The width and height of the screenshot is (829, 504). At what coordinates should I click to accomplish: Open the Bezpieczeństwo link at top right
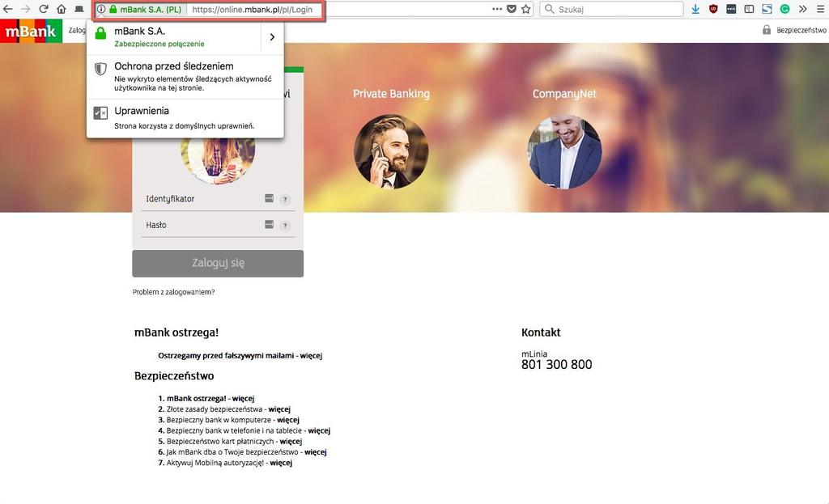click(801, 31)
